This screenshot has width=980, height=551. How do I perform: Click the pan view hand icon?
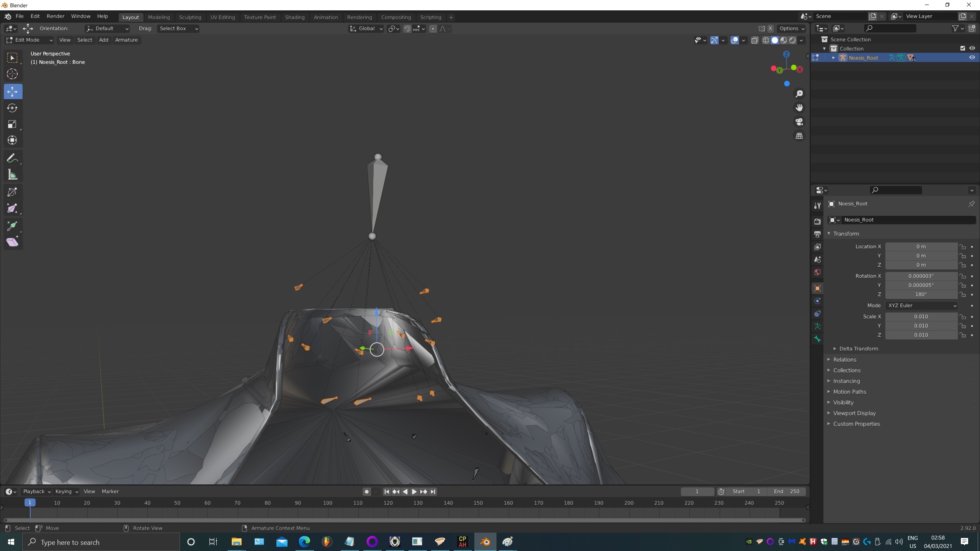[x=799, y=108]
